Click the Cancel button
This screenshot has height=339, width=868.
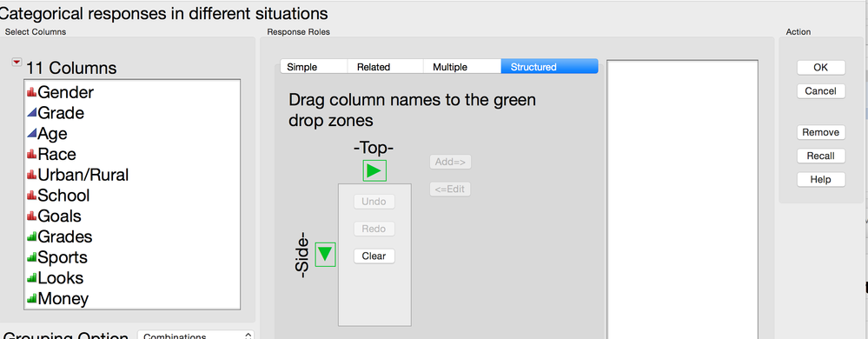point(821,91)
